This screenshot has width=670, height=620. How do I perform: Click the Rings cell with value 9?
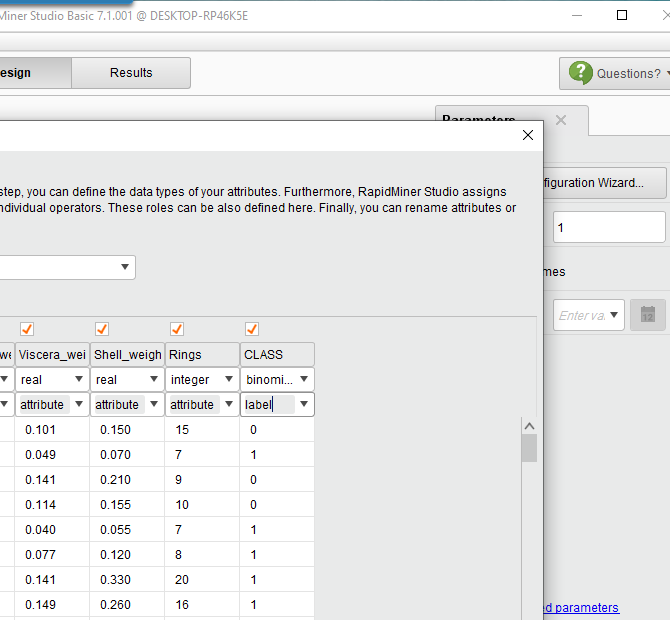point(202,479)
